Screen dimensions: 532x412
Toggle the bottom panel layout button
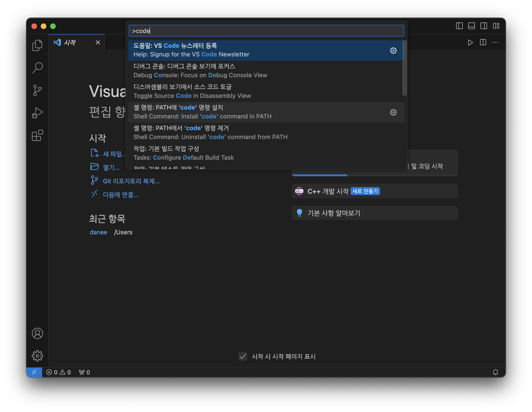(471, 26)
